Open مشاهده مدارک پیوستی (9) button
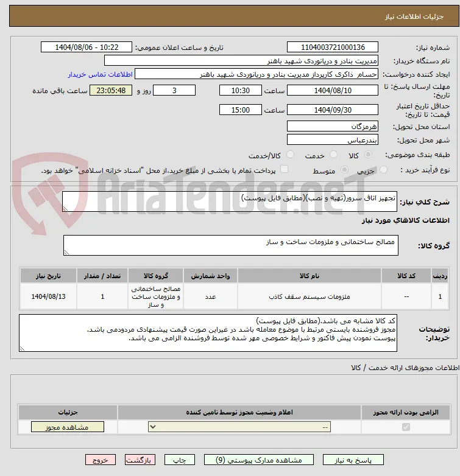The height and width of the screenshot is (476, 460). click(258, 460)
